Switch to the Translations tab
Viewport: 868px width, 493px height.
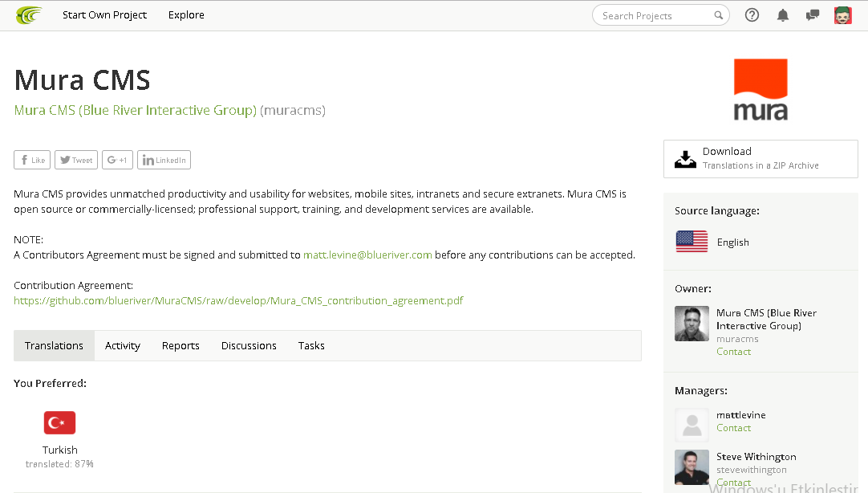pyautogui.click(x=55, y=345)
